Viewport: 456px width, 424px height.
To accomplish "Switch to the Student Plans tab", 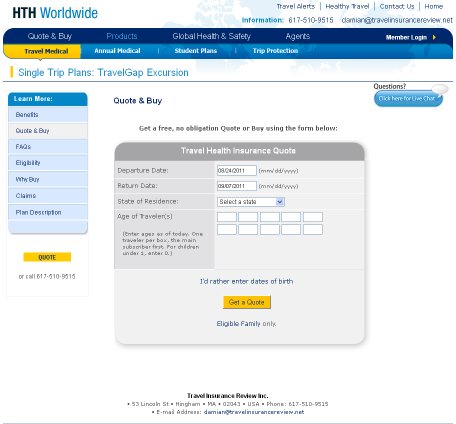I will pyautogui.click(x=196, y=51).
